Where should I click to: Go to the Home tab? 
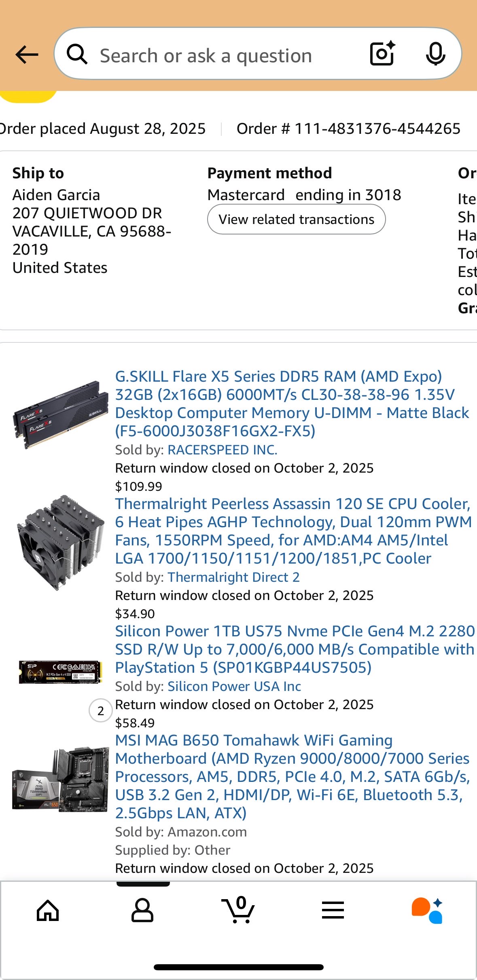[x=48, y=910]
